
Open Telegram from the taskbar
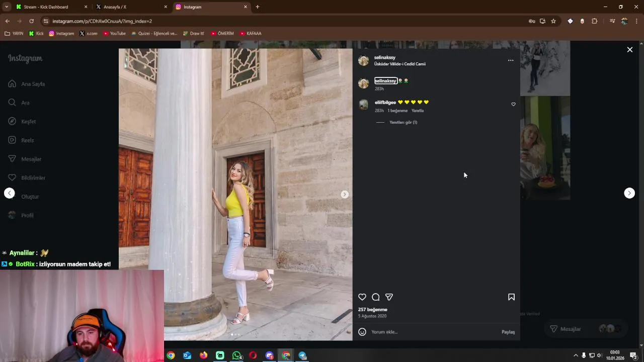pyautogui.click(x=302, y=355)
